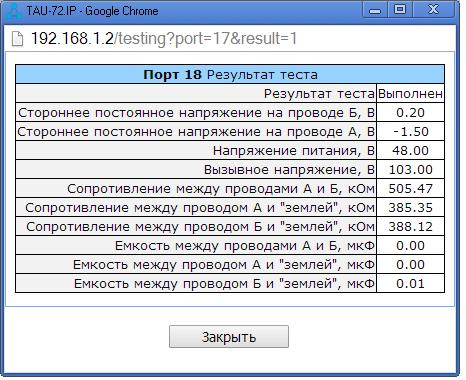Click the page document icon beside the URL
Image resolution: width=466 pixels, height=380 pixels.
(17, 39)
